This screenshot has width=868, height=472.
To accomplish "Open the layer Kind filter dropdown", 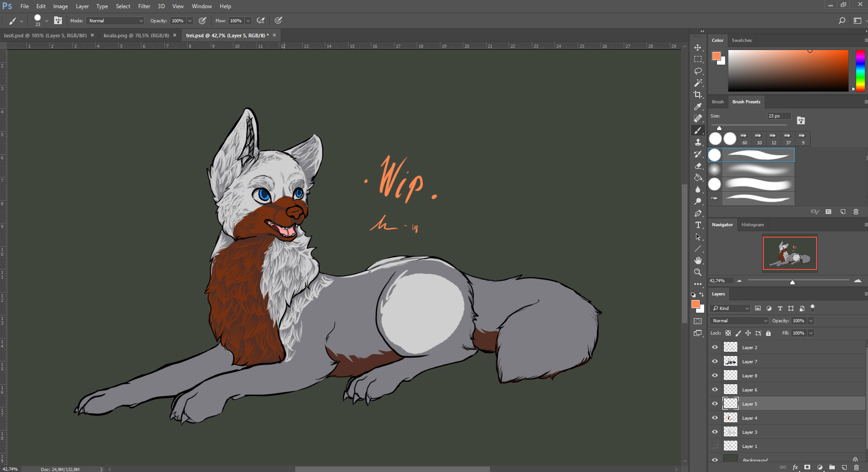I will (730, 309).
